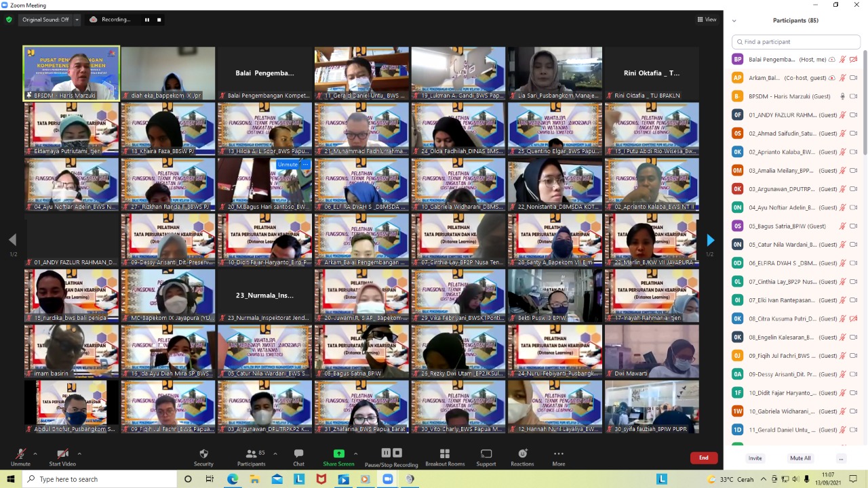
Task: Open the participants panel more menu (...)
Action: 841,458
